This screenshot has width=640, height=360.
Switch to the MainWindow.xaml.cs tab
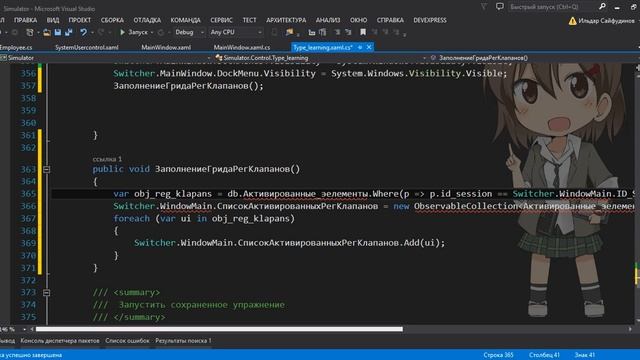pyautogui.click(x=242, y=47)
